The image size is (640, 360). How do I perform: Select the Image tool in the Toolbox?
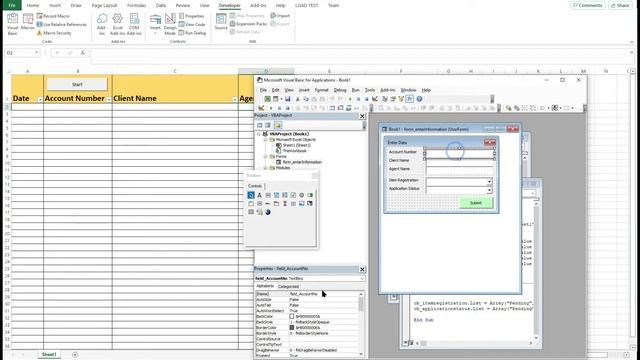[302, 204]
